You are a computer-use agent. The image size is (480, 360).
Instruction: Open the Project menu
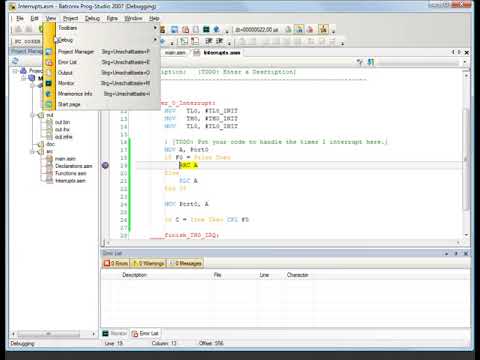pyautogui.click(x=70, y=18)
